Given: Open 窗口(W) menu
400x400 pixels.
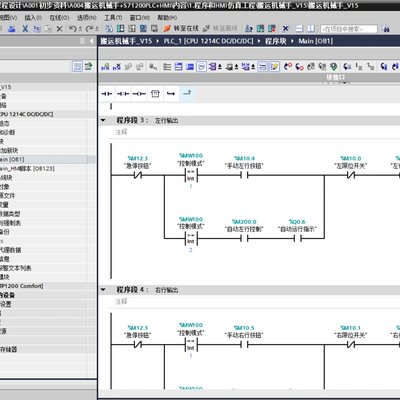Looking at the screenshot, I should point(140,17).
